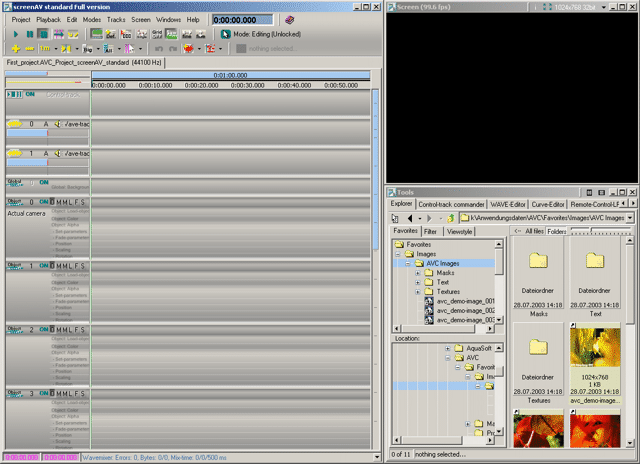Open the dropdown arrow next to '1m' zoom
640x464 pixels.
coord(56,49)
